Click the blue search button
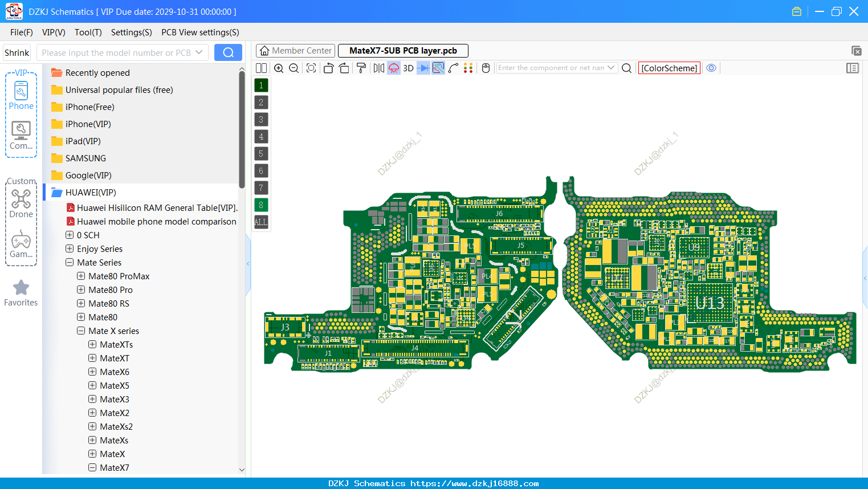Screen dimensions: 868x489 (x=228, y=52)
